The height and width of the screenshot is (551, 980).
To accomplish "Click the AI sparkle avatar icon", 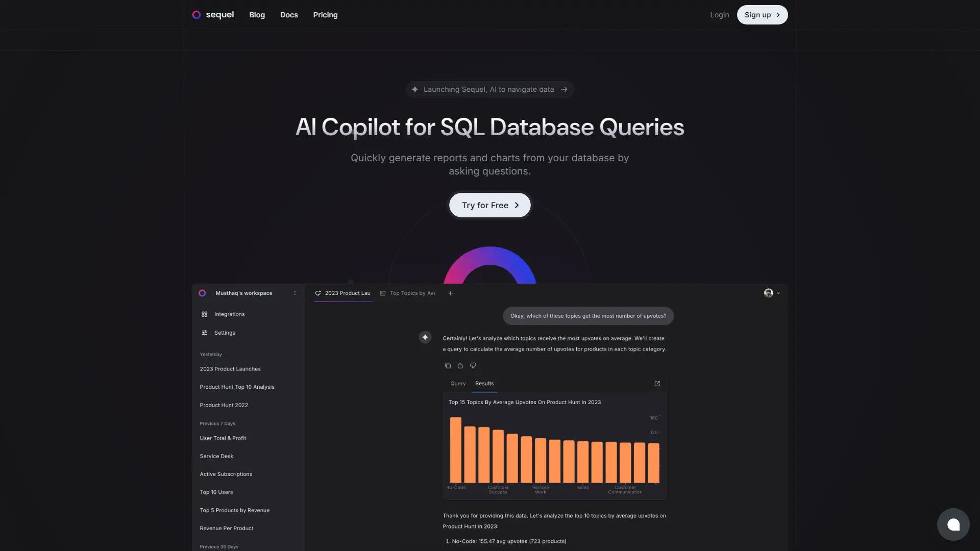I will click(425, 337).
